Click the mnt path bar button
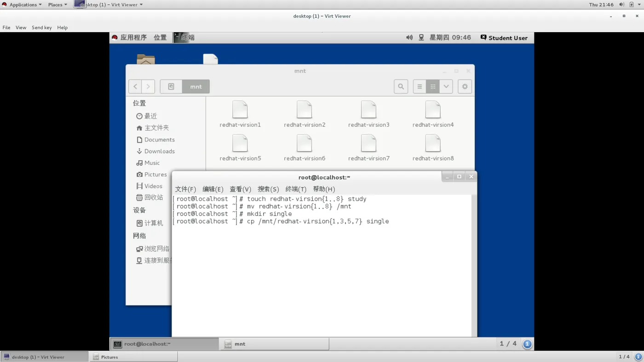The width and height of the screenshot is (644, 362). coord(196,86)
